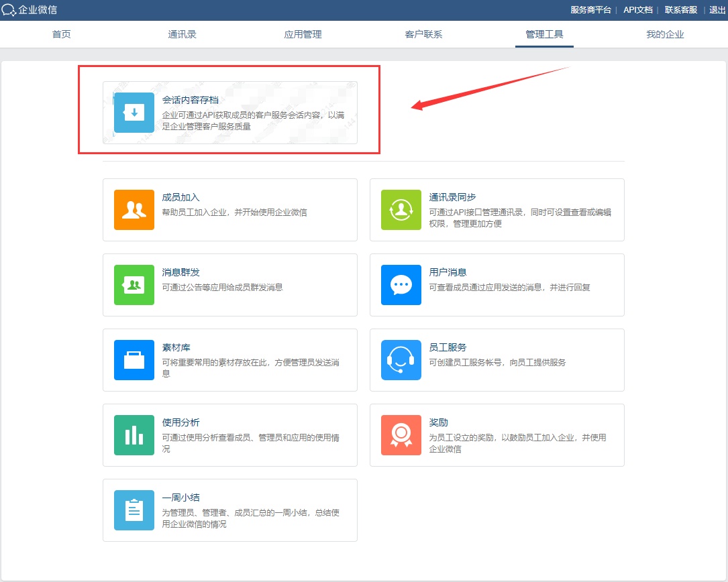Open the 通讯录 tab
Viewport: 728px width, 582px height.
182,34
